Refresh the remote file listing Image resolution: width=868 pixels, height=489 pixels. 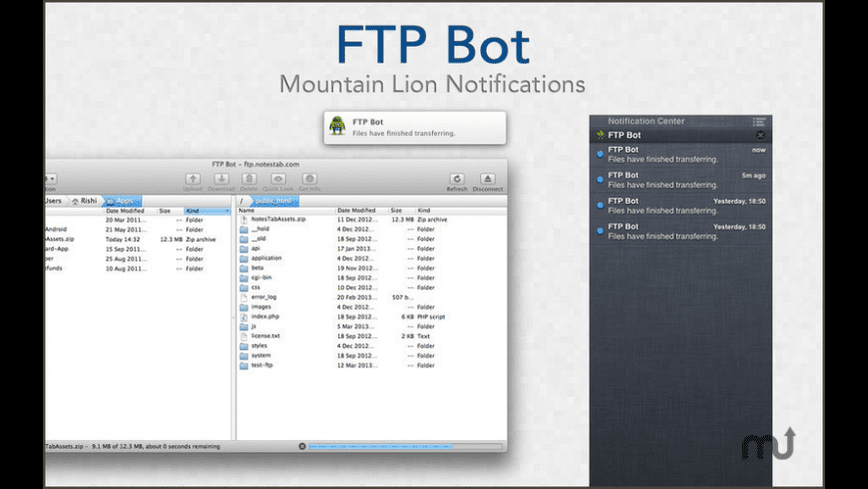(457, 179)
